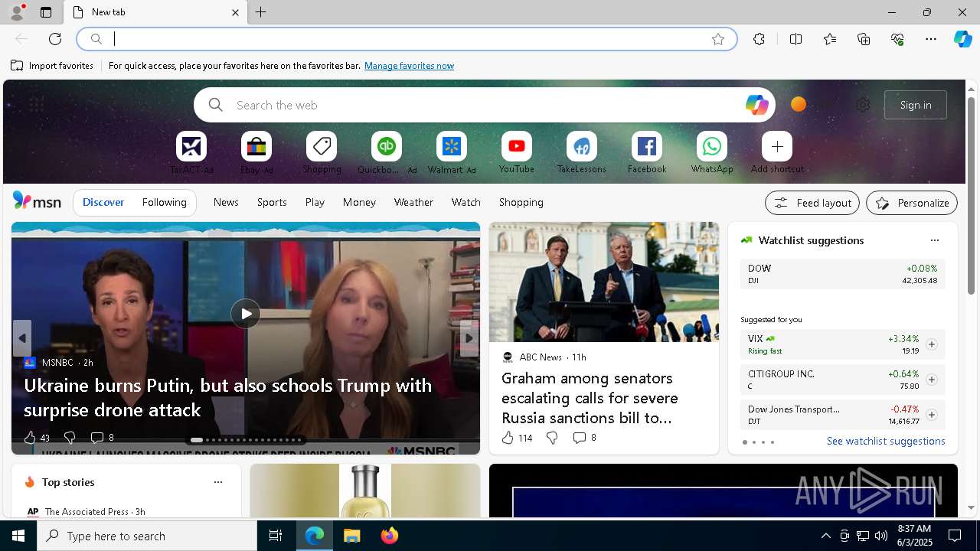Click the Sign in button
The image size is (980, 551).
click(916, 105)
